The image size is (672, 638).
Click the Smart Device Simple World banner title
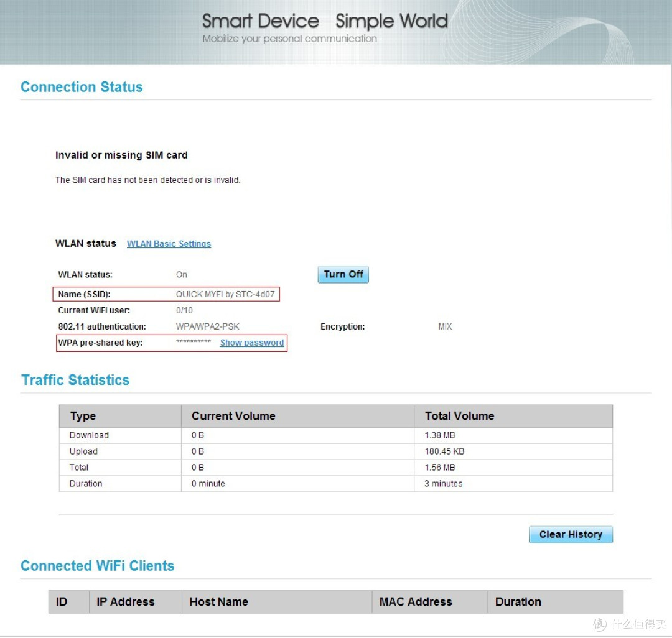(325, 21)
